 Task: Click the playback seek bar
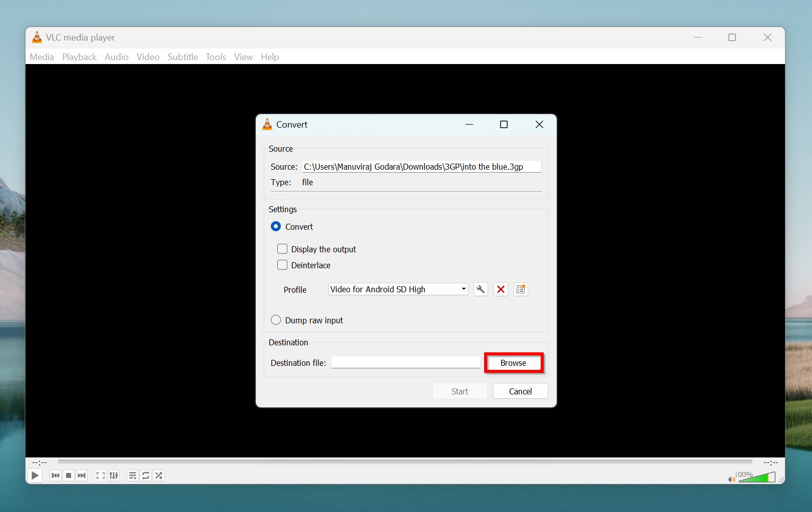pos(405,462)
